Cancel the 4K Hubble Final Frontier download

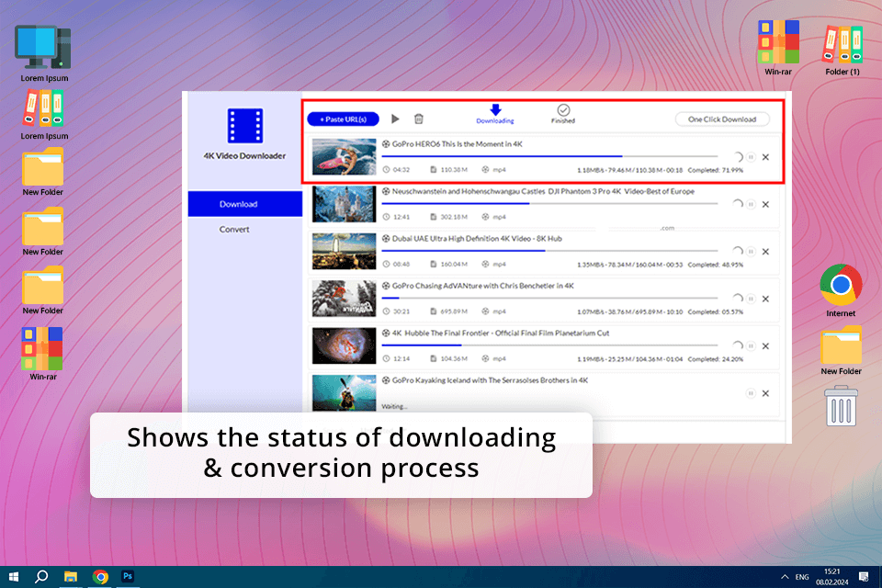pyautogui.click(x=765, y=346)
